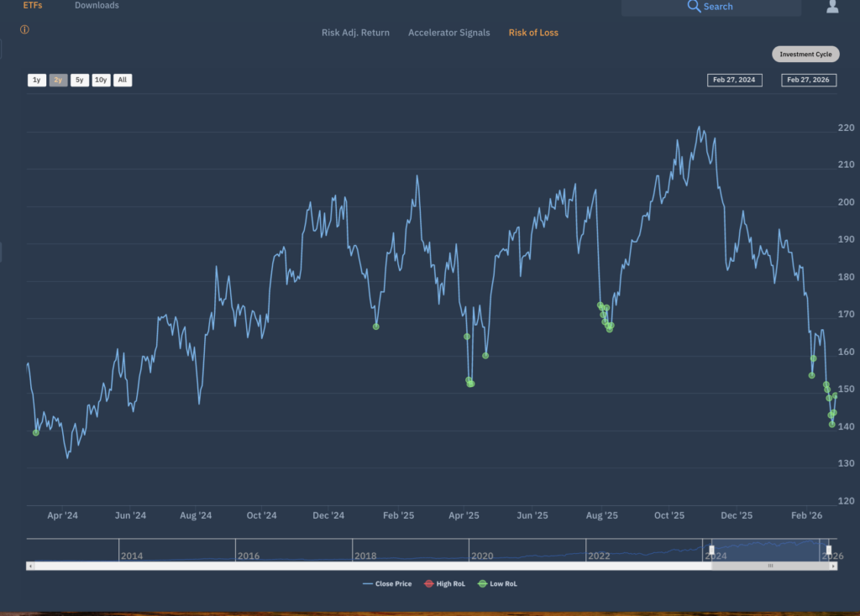
Task: Select the 1y range button
Action: click(x=36, y=81)
